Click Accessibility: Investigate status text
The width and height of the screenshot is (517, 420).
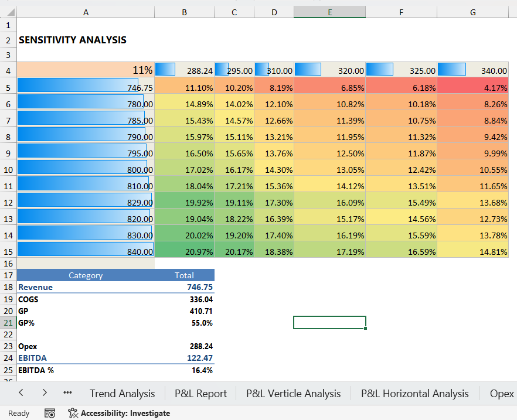click(125, 413)
